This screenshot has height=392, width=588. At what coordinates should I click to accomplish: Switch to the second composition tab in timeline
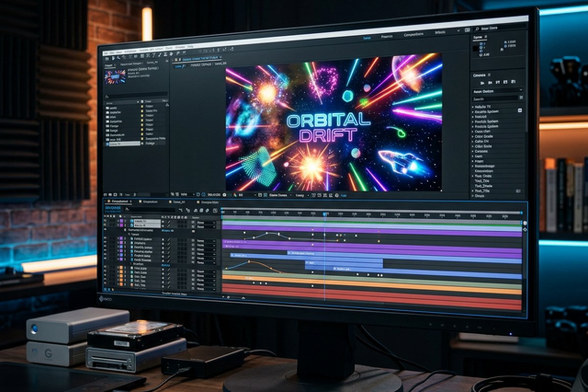click(150, 202)
